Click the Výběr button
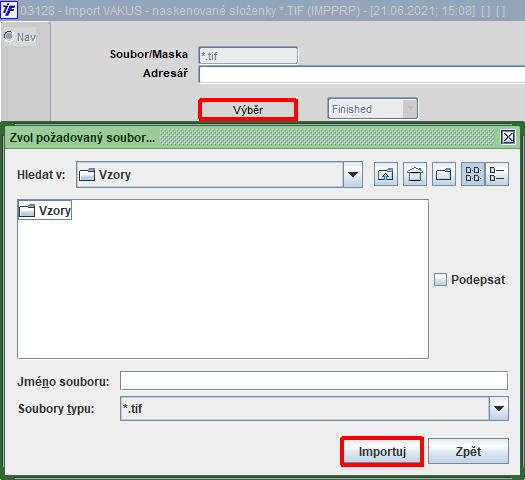 (248, 110)
